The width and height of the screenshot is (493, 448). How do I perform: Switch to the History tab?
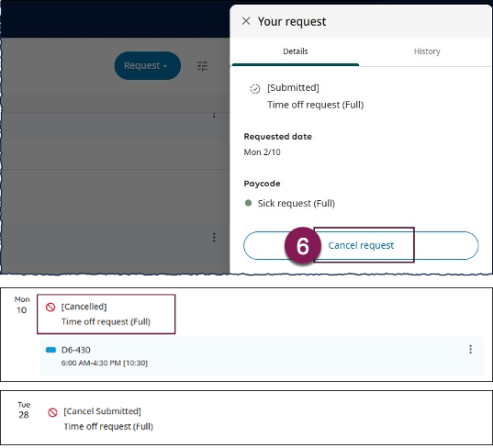[x=427, y=51]
